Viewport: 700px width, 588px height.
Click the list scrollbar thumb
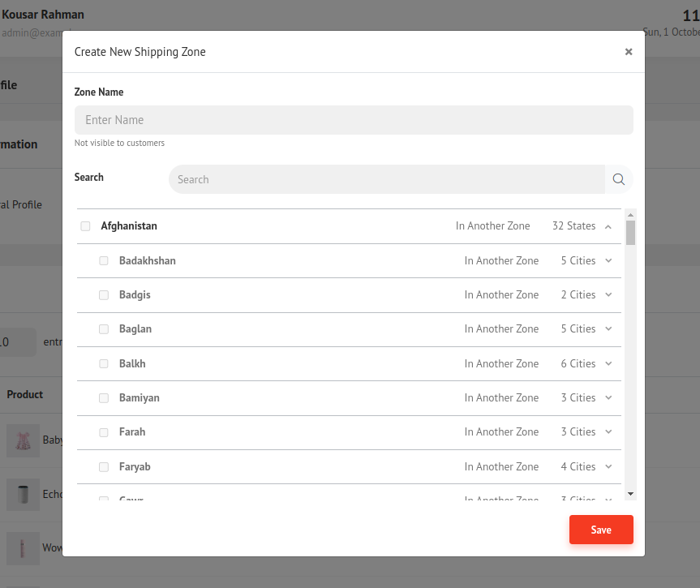630,232
